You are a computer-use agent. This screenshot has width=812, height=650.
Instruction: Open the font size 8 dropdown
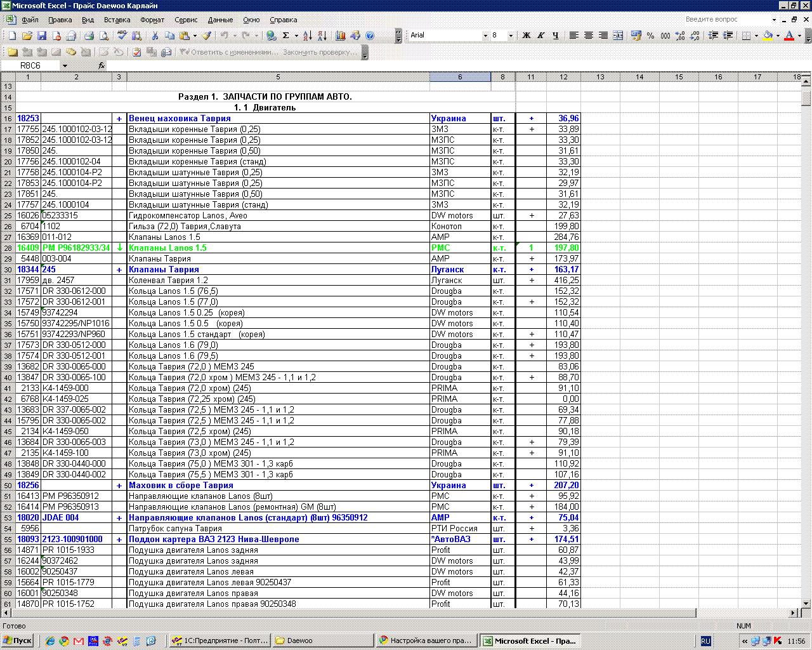[511, 36]
